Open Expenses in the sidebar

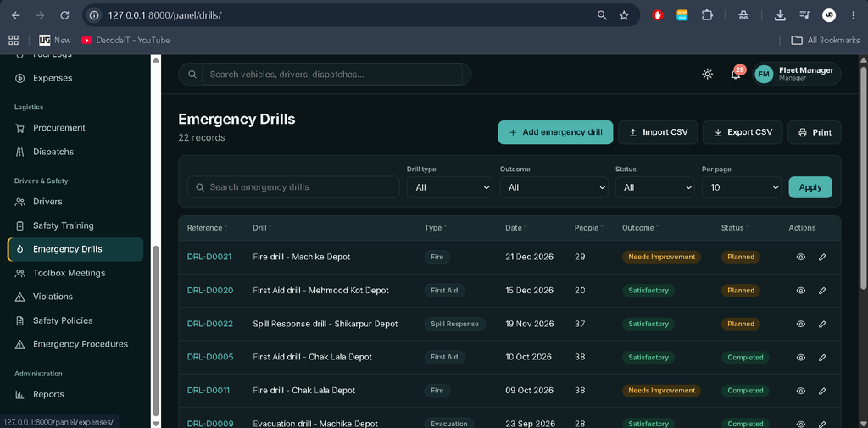click(75, 78)
